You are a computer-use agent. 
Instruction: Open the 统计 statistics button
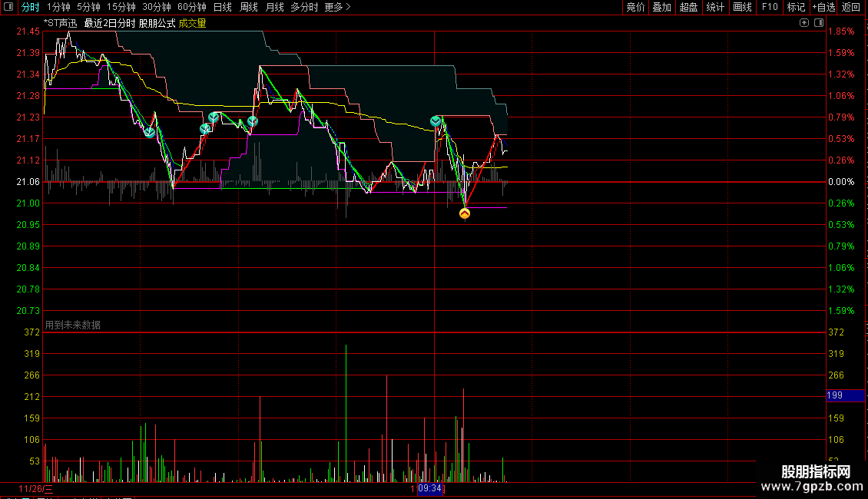tap(715, 7)
